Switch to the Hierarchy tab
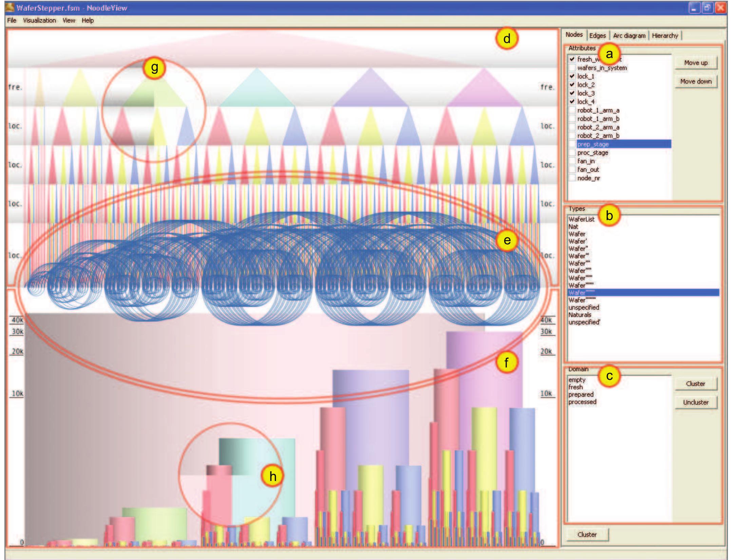Image resolution: width=731 pixels, height=560 pixels. pos(665,36)
